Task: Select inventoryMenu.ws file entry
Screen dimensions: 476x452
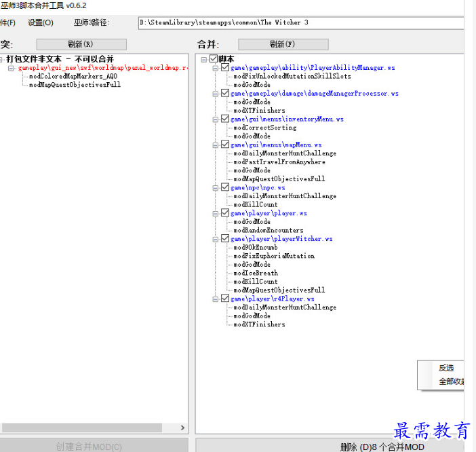Action: [287, 119]
